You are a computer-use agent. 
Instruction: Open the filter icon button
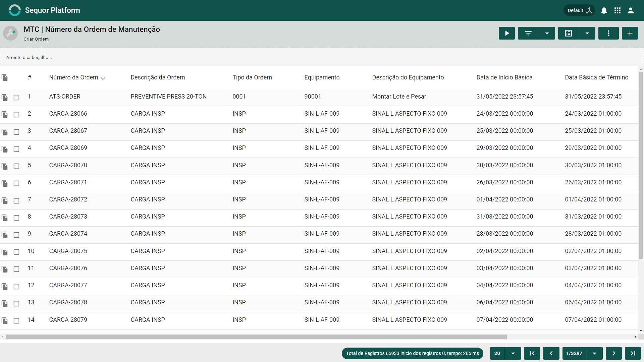click(x=528, y=33)
